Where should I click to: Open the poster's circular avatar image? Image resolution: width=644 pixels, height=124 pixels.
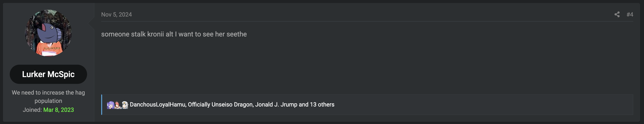pyautogui.click(x=48, y=33)
